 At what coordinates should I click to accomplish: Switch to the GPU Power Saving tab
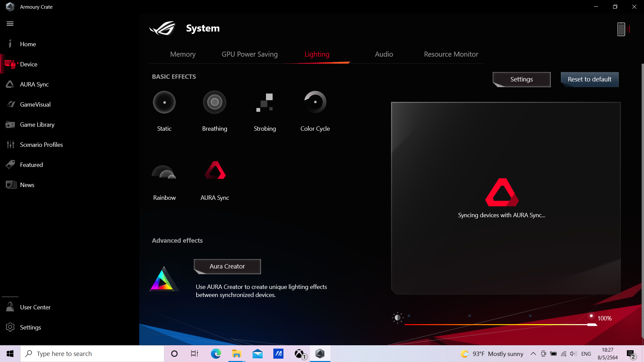(250, 54)
